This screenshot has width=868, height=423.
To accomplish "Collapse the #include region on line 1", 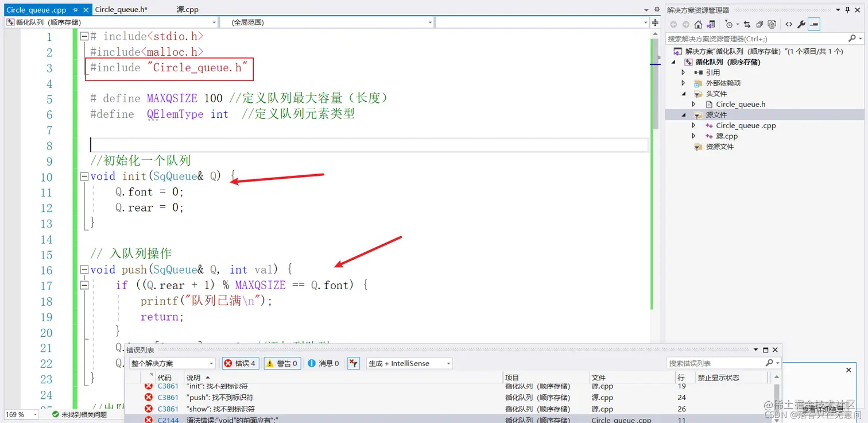I will [x=84, y=36].
